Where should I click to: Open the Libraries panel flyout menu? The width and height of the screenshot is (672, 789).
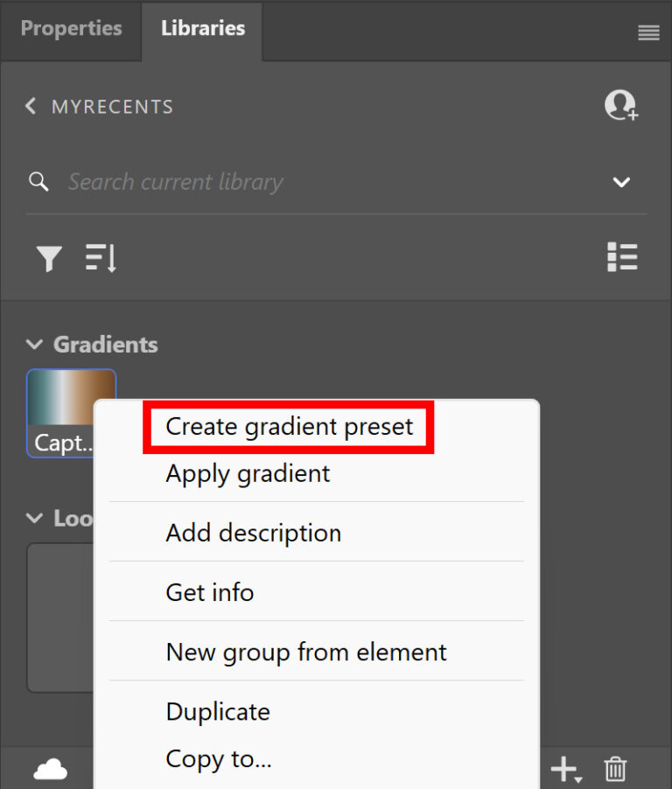pyautogui.click(x=648, y=32)
